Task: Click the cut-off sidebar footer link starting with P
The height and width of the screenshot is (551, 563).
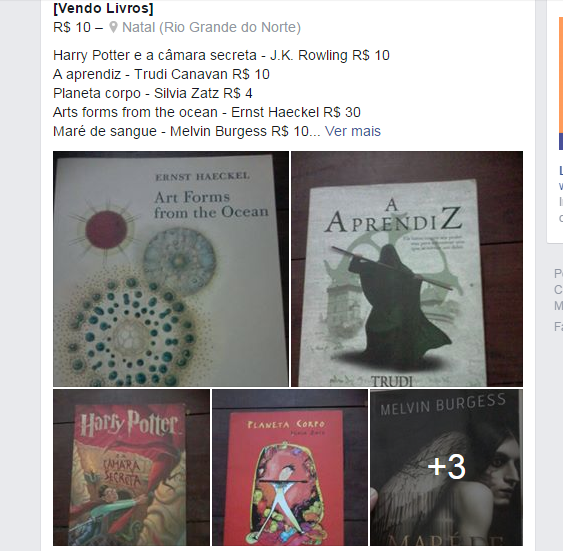Action: pyautogui.click(x=558, y=274)
